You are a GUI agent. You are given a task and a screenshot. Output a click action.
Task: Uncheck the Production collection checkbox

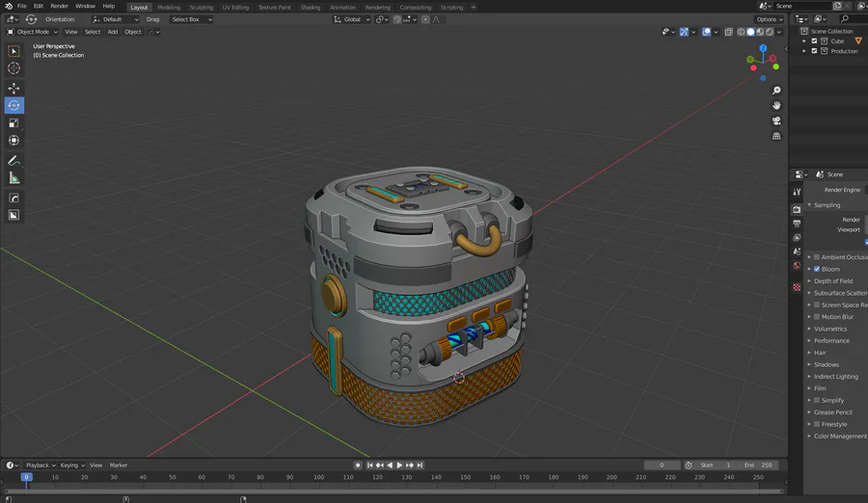pyautogui.click(x=814, y=51)
